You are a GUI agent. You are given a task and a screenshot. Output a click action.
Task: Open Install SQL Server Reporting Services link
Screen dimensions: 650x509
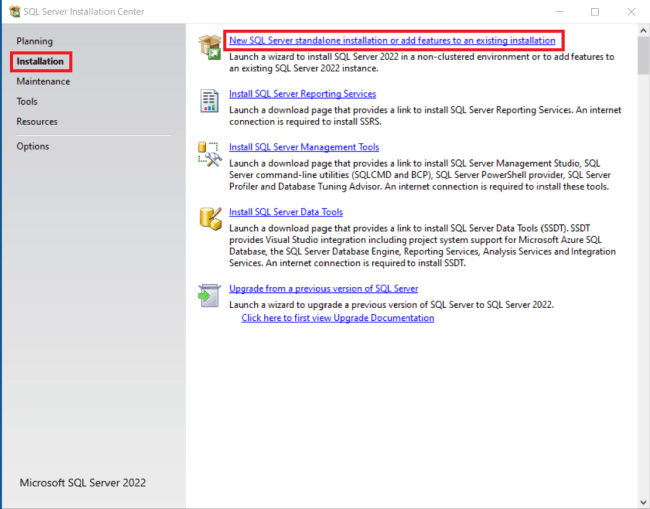303,94
